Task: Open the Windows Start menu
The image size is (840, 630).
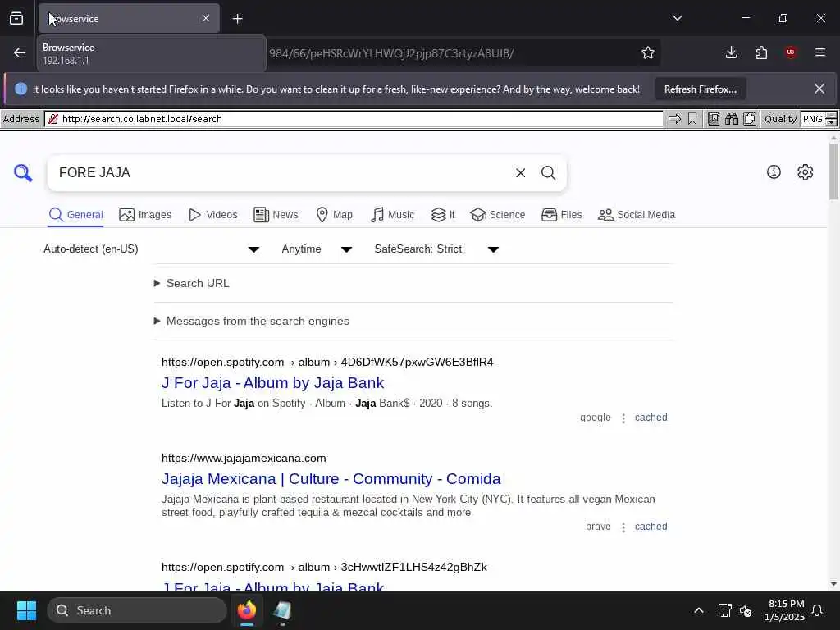Action: [26, 610]
